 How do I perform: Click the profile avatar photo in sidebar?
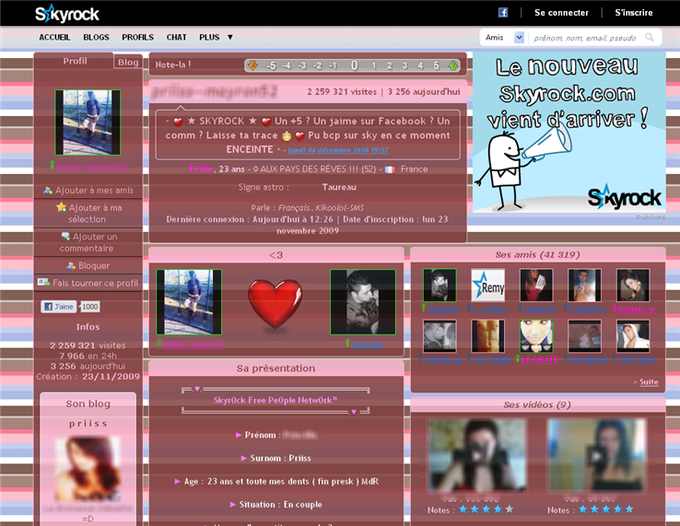[88, 122]
